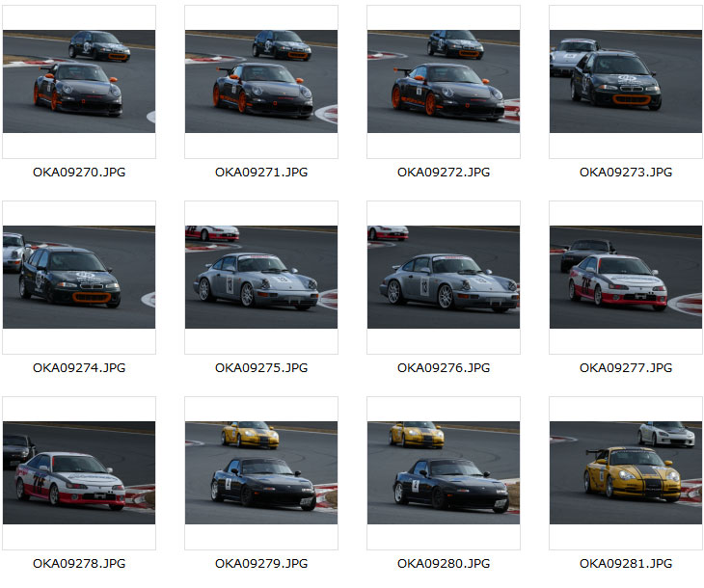Image resolution: width=704 pixels, height=588 pixels.
Task: Click the file name OKA09279.JPG
Action: (261, 564)
